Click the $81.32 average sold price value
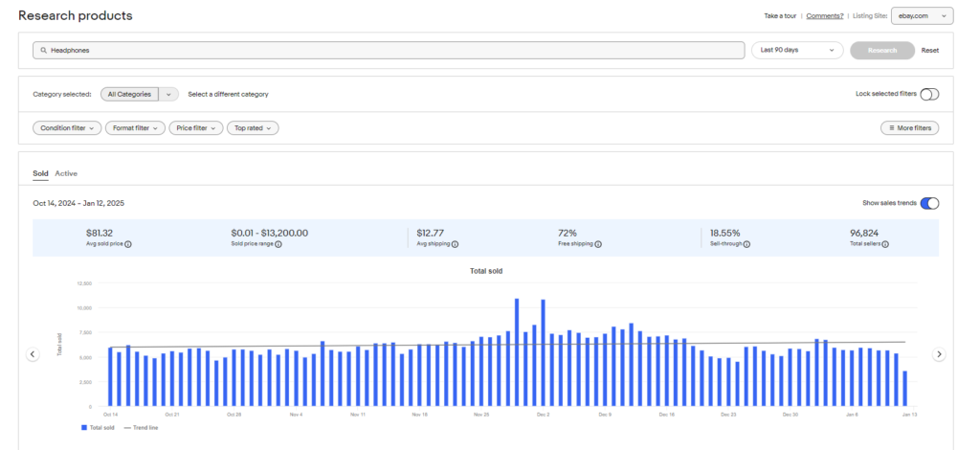The height and width of the screenshot is (450, 980). click(x=100, y=233)
